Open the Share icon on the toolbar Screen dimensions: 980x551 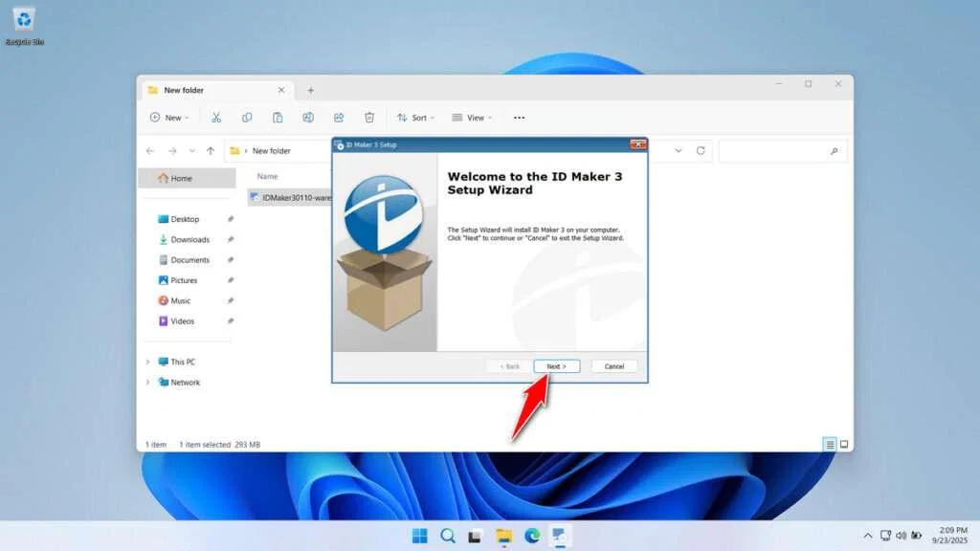[x=339, y=117]
